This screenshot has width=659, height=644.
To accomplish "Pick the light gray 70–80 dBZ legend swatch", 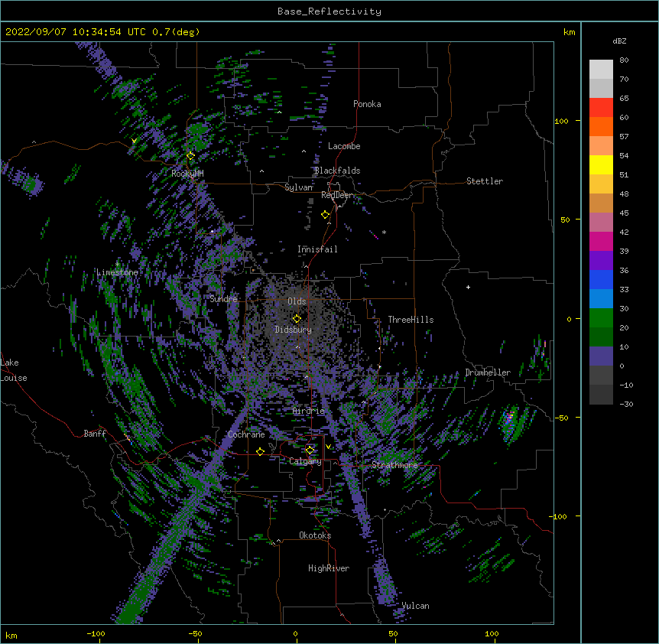I will click(x=601, y=70).
